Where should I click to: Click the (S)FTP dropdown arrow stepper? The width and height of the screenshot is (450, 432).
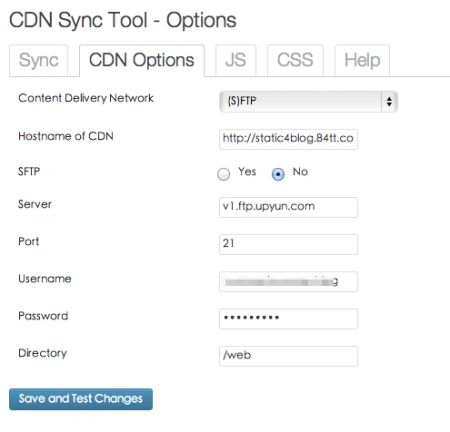coord(389,101)
